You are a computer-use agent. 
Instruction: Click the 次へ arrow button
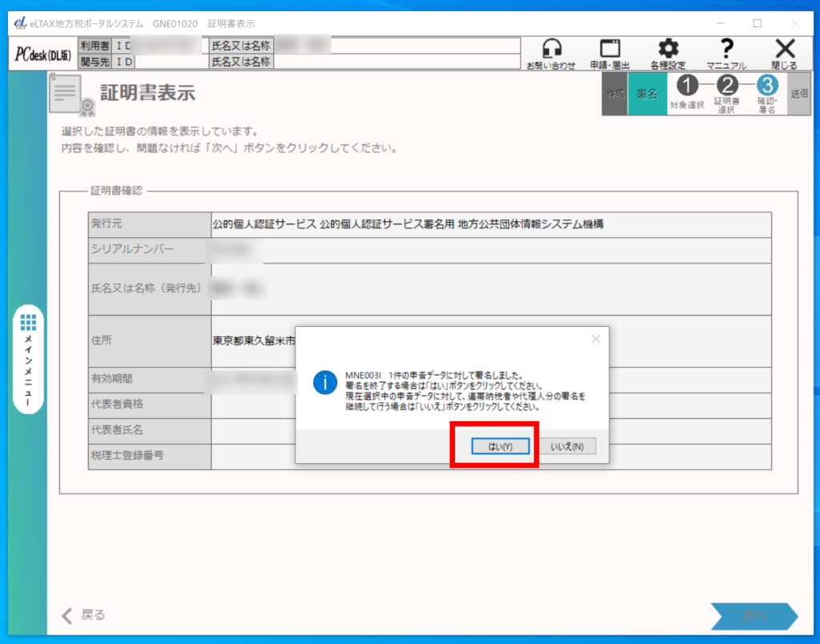754,615
